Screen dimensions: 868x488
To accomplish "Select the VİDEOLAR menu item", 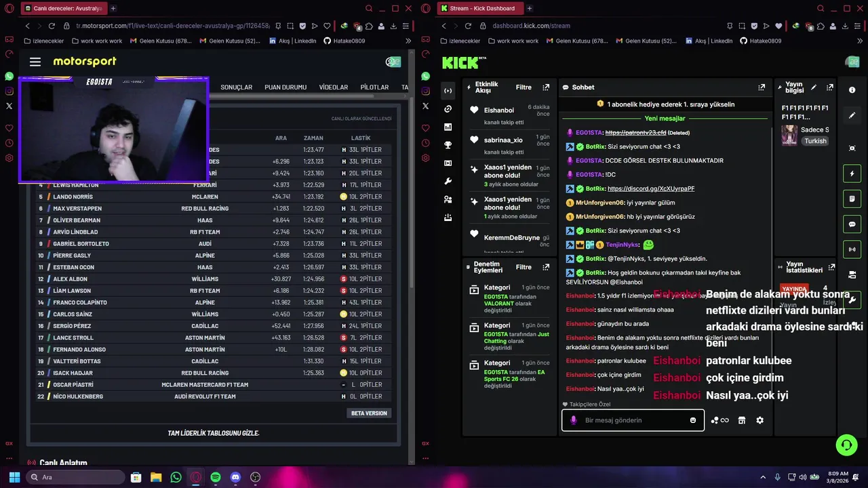I will click(x=334, y=87).
